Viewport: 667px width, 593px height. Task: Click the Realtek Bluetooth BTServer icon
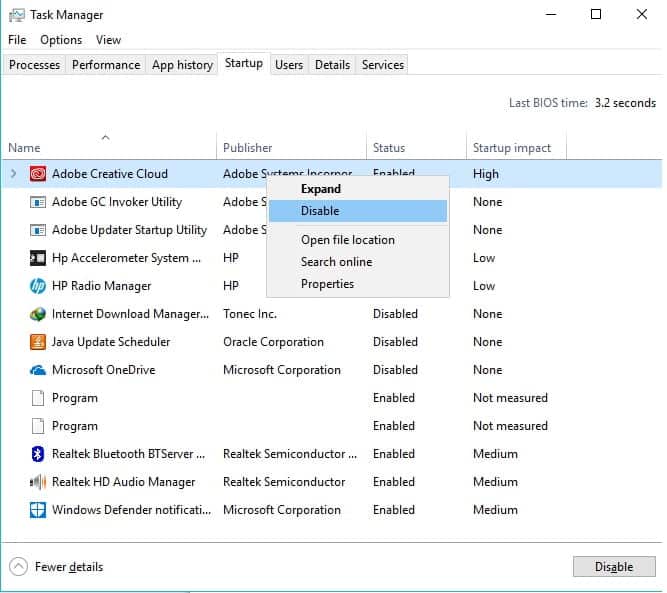click(x=38, y=454)
